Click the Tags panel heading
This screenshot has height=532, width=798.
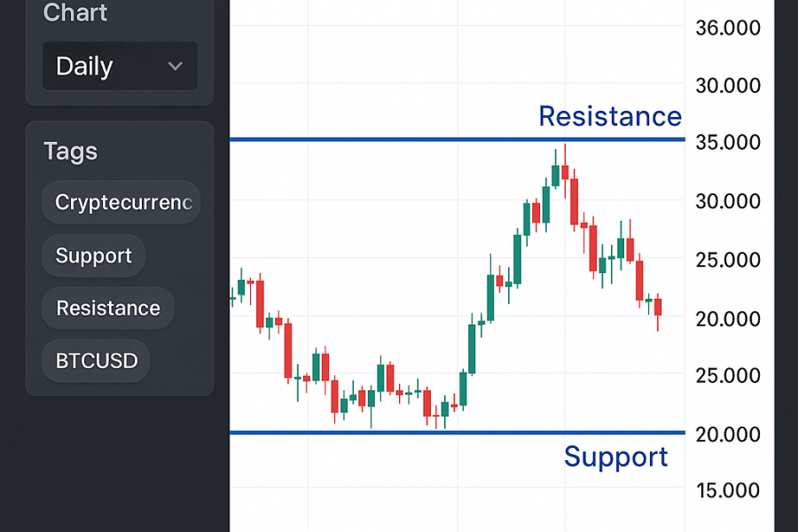tap(70, 152)
